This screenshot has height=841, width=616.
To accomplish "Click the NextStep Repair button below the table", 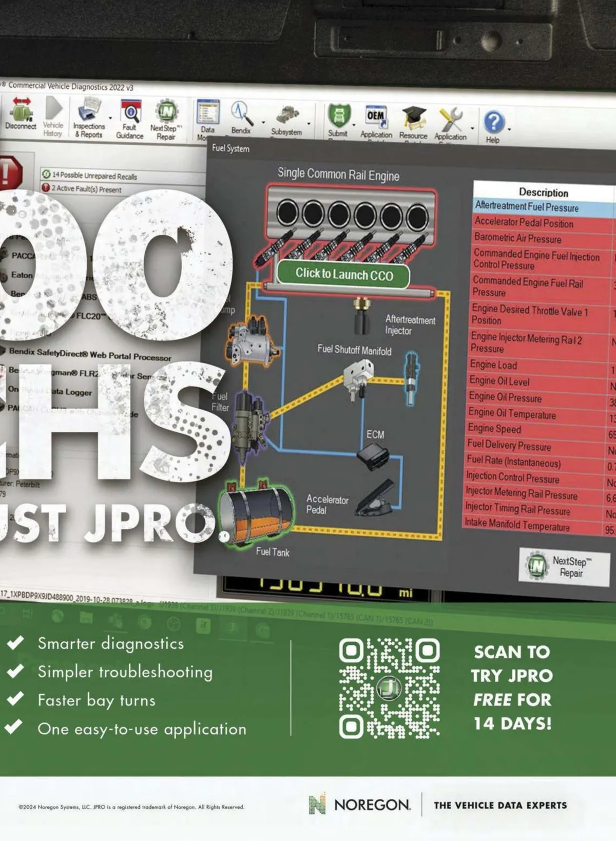I will (x=564, y=566).
